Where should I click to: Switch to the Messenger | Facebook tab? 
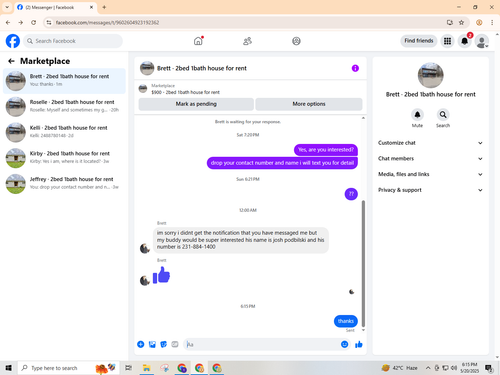tap(55, 7)
